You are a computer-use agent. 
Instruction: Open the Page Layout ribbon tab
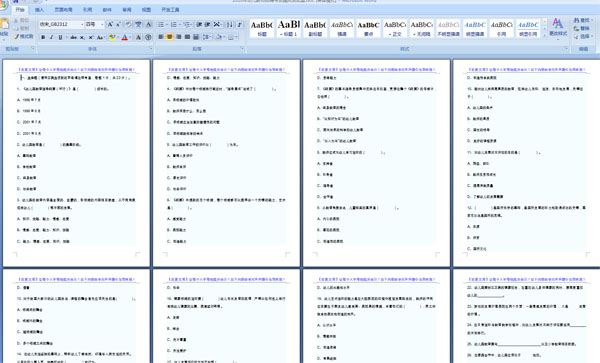click(x=63, y=10)
